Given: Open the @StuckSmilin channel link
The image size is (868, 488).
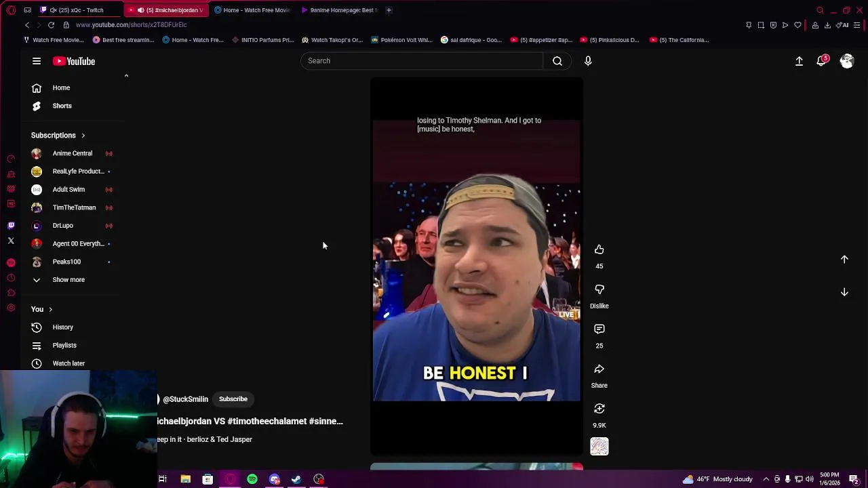Looking at the screenshot, I should [x=185, y=399].
